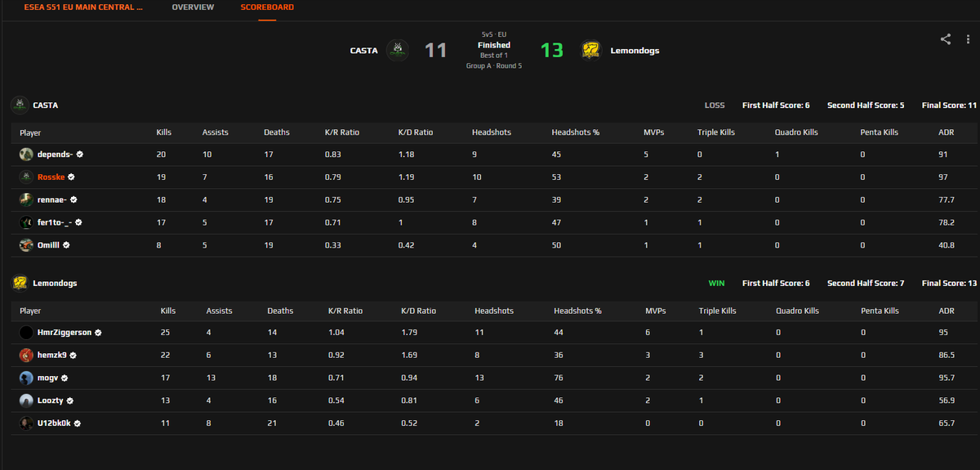Open the three-dot more options menu
The image size is (980, 470).
[967, 38]
